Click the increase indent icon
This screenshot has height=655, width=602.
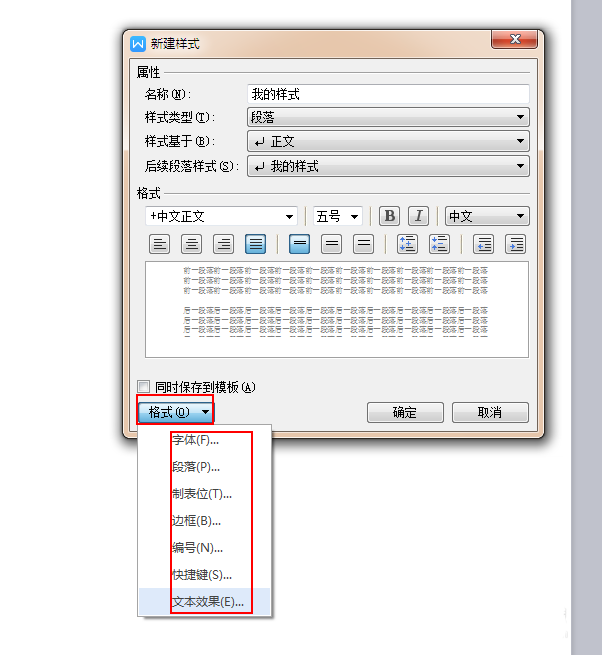(x=516, y=244)
